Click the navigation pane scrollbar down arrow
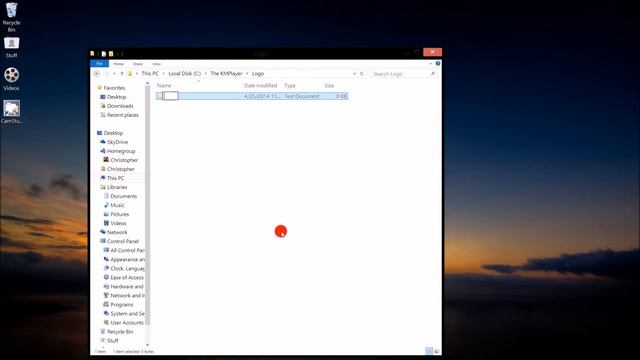 tap(148, 345)
